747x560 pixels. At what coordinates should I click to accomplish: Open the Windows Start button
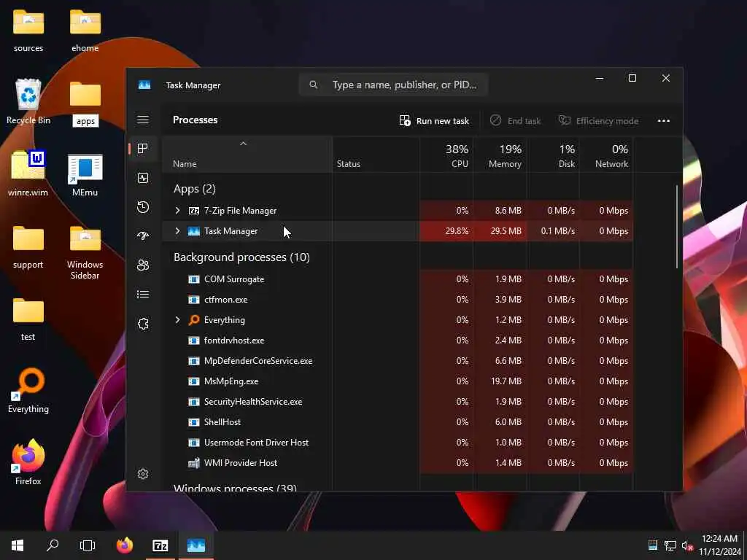point(18,545)
